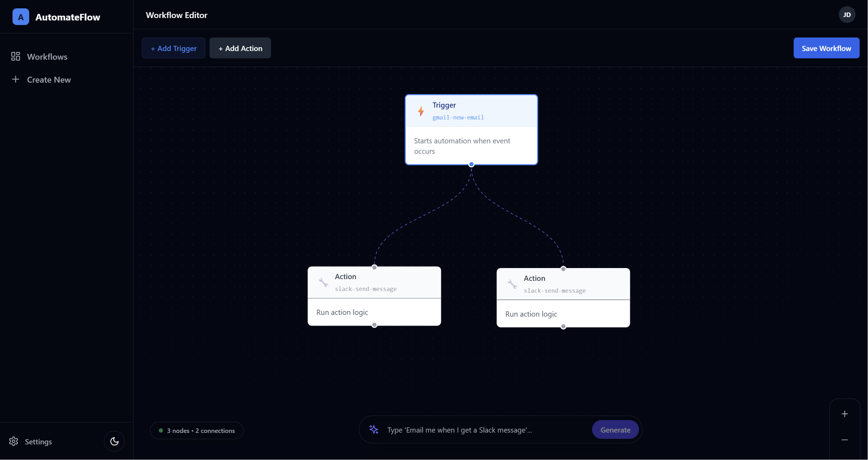The image size is (868, 460).
Task: Click the 3 nodes 2 connections badge
Action: pyautogui.click(x=196, y=430)
